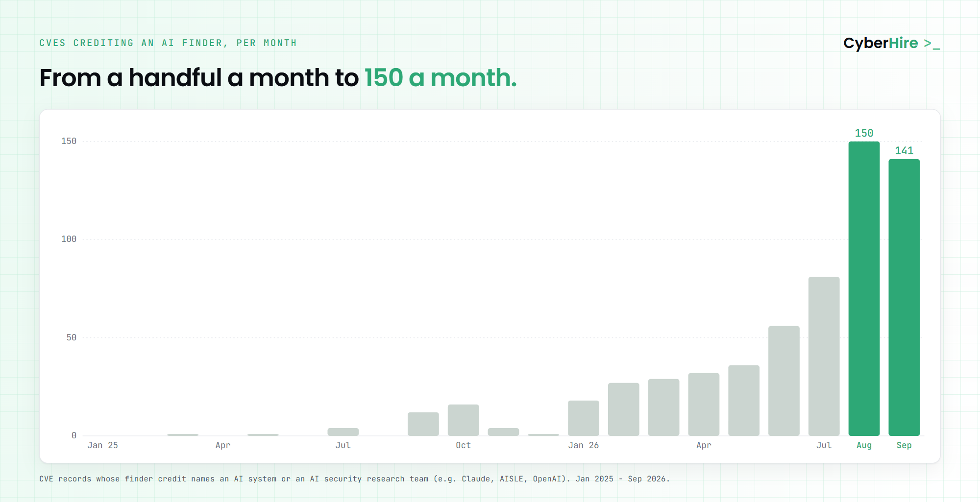Click the 'Jan 26' axis label
Image resolution: width=980 pixels, height=502 pixels.
[x=583, y=445]
